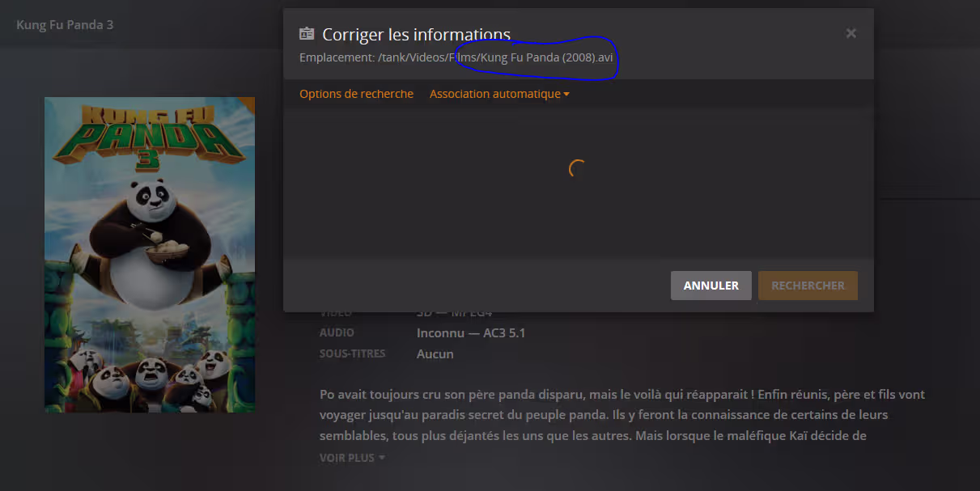
Task: Click the small arrow next to VOIR PLUS
Action: pos(382,458)
